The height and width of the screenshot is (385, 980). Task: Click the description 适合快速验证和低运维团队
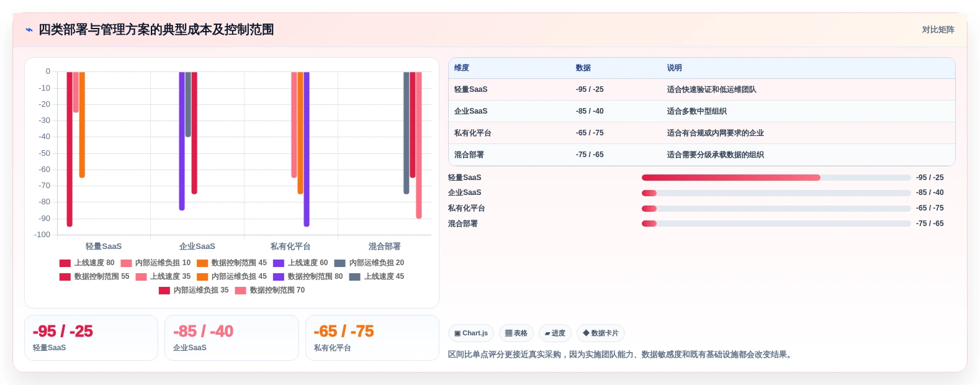[x=712, y=89]
